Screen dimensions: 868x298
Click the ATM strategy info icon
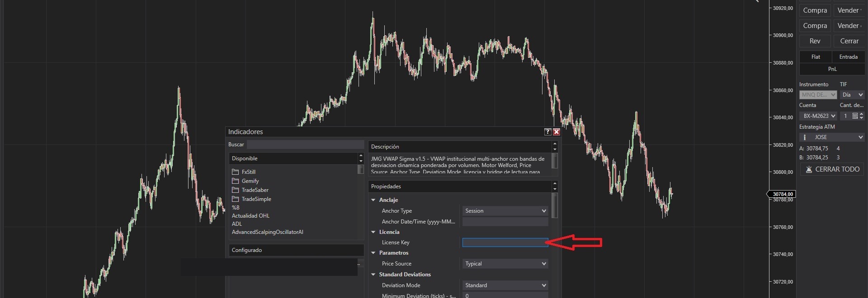point(804,137)
